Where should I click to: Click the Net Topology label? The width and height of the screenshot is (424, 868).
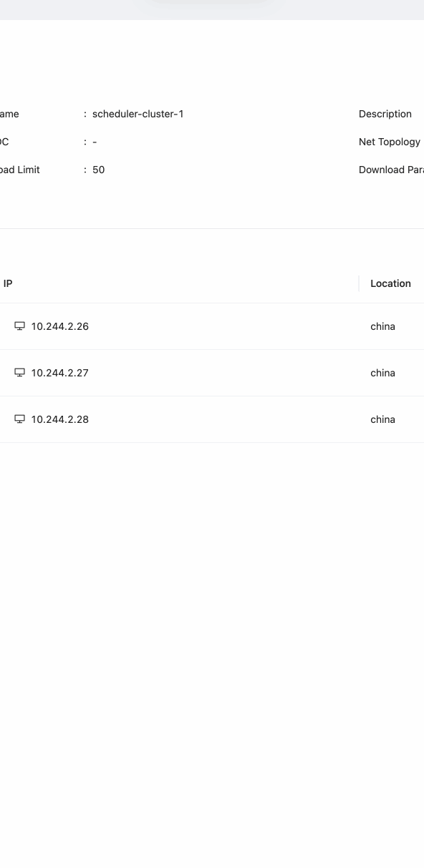389,142
